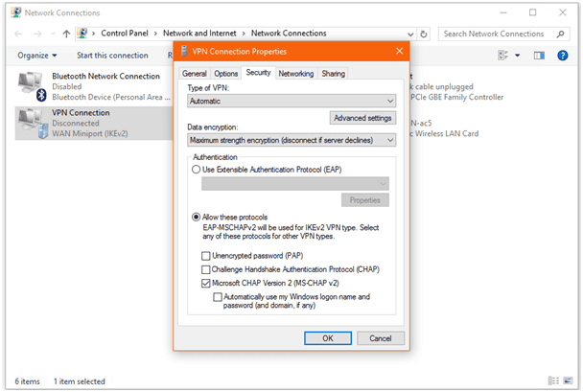The image size is (583, 392).
Task: Click PCIe GBE Family Controller text
Action: click(x=457, y=97)
